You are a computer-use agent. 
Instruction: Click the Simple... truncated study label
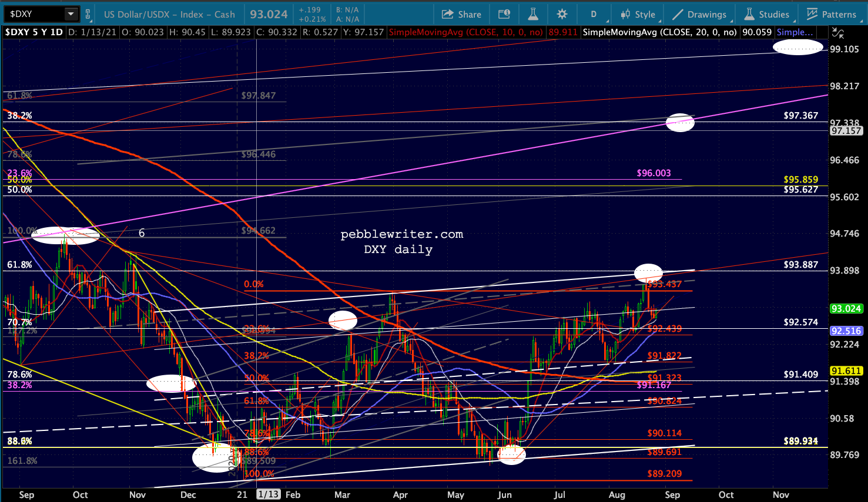[x=795, y=32]
